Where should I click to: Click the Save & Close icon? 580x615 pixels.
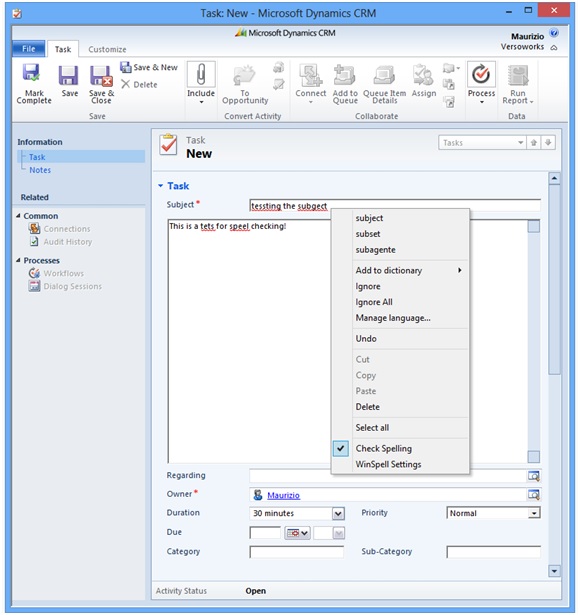(101, 75)
